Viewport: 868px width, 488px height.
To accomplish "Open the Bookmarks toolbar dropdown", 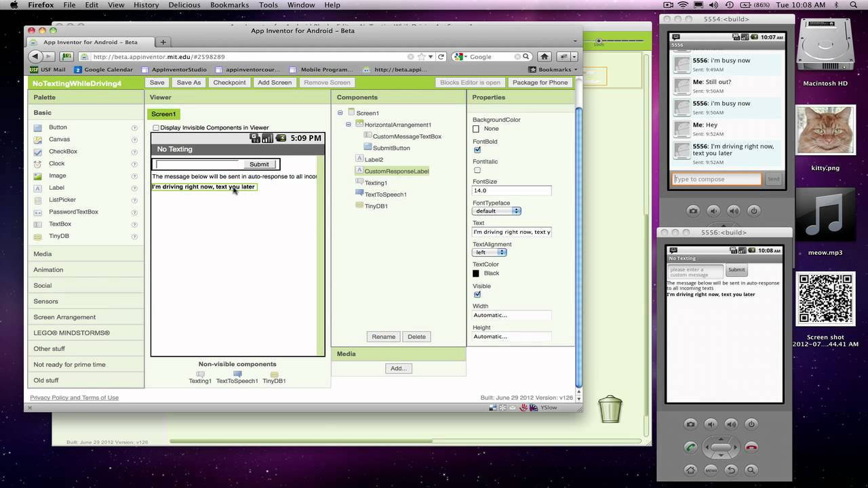I will pos(553,69).
